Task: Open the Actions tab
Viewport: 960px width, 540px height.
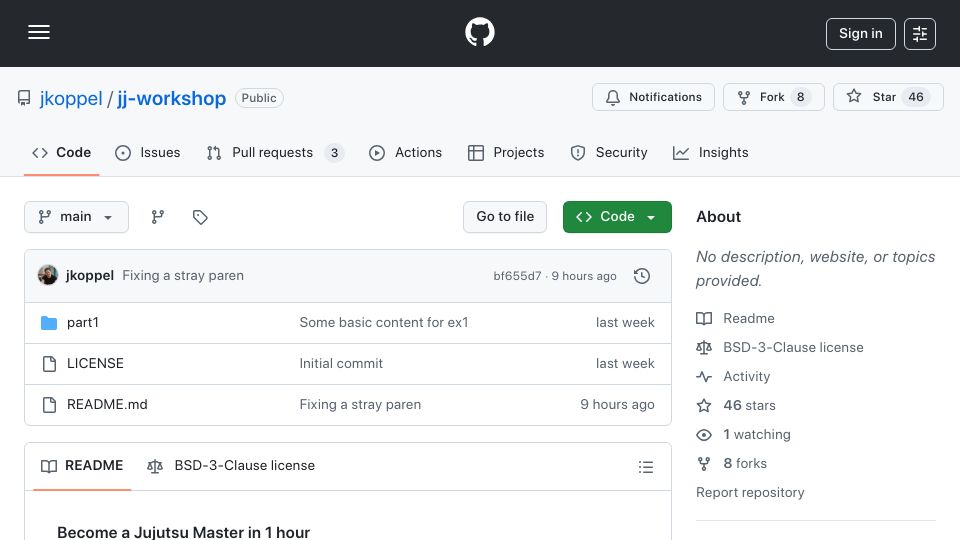Action: point(405,152)
